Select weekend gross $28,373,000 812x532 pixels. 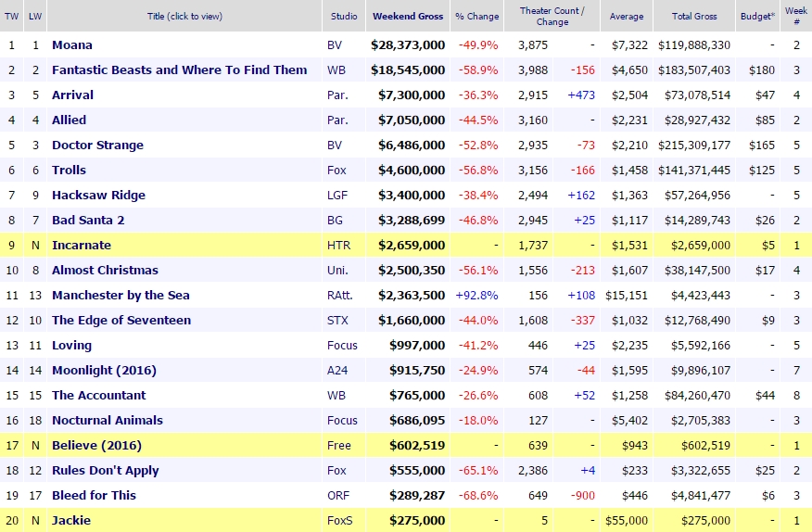point(408,45)
